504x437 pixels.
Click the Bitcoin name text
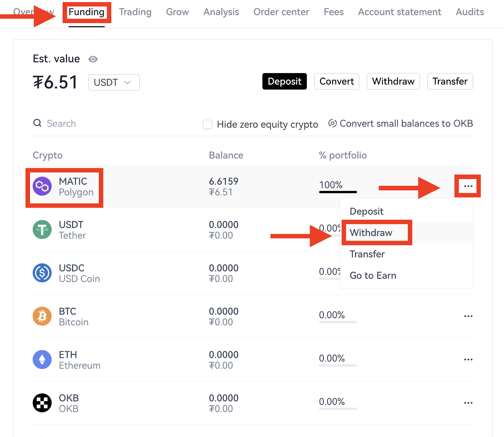point(74,322)
